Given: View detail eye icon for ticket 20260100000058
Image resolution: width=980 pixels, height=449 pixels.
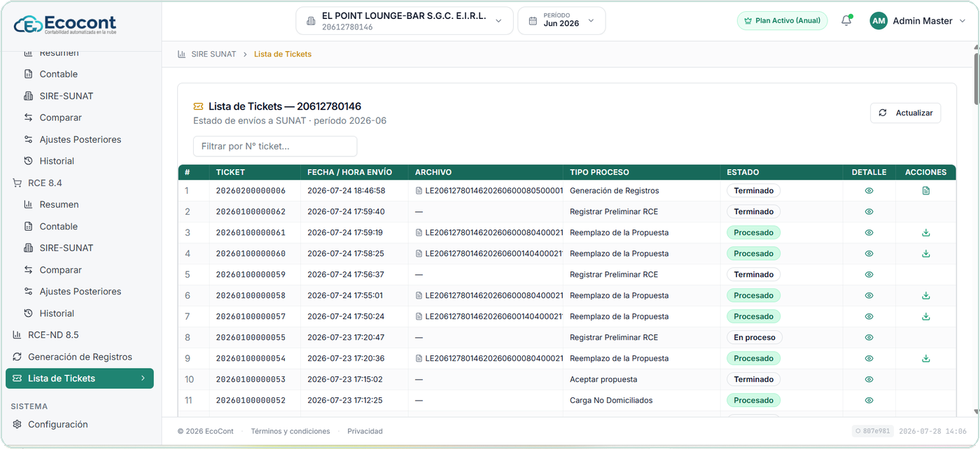Looking at the screenshot, I should pos(869,295).
